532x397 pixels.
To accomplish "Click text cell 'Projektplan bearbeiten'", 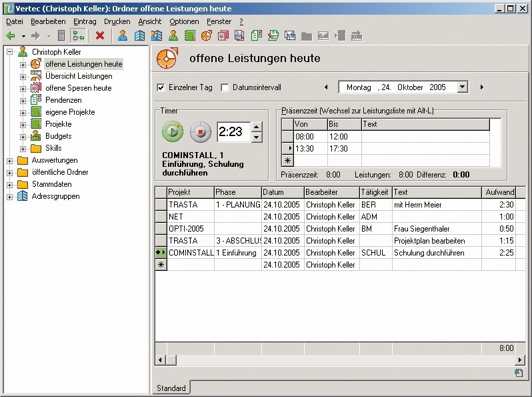I will pos(437,241).
